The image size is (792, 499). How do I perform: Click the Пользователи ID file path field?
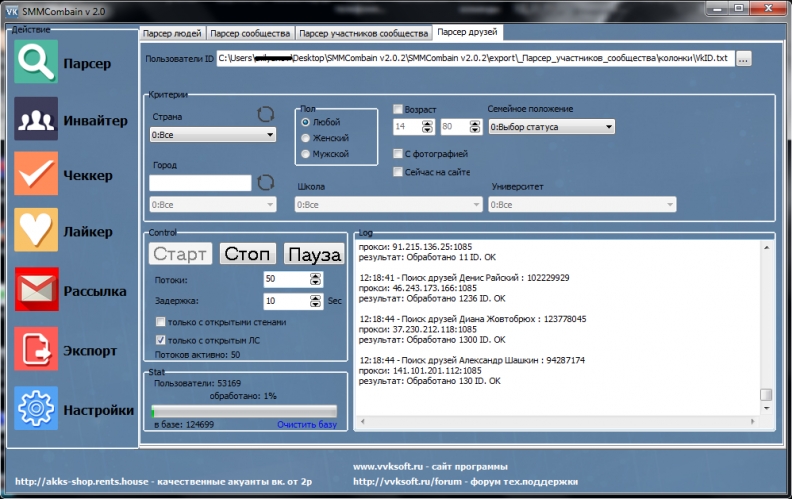point(475,58)
